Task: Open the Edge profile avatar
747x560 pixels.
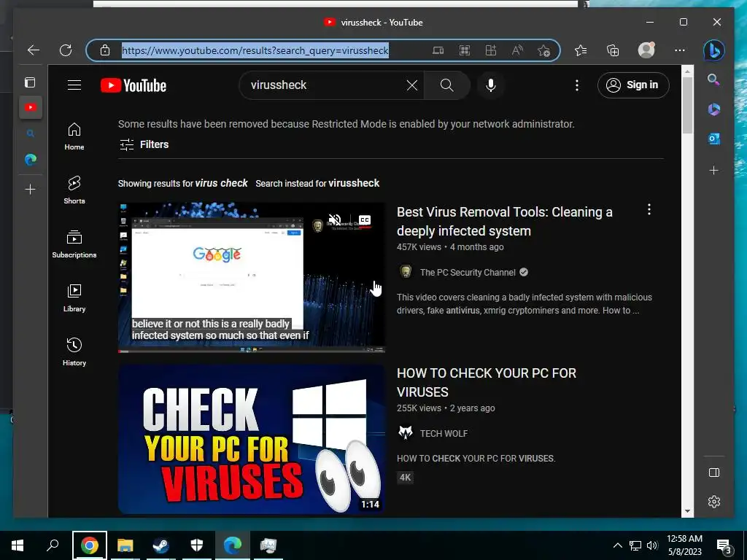Action: pyautogui.click(x=646, y=50)
